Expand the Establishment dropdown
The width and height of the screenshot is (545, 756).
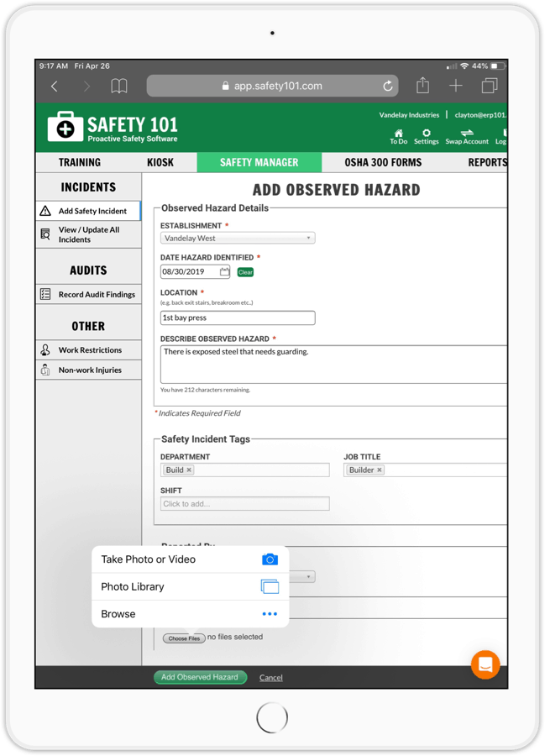pos(238,239)
